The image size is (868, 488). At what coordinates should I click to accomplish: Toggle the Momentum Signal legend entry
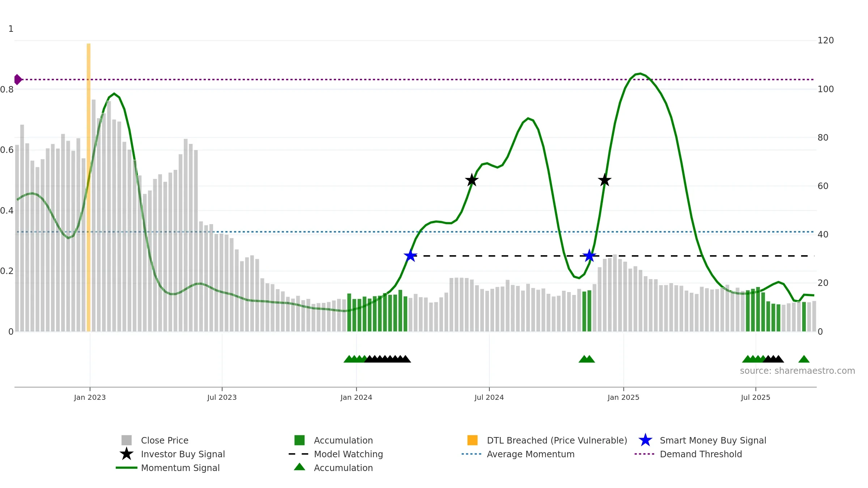167,468
